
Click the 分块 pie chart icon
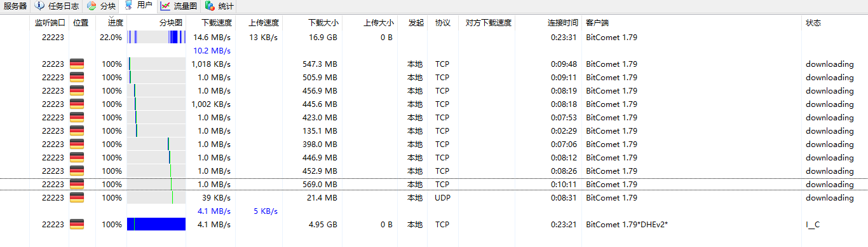click(92, 6)
